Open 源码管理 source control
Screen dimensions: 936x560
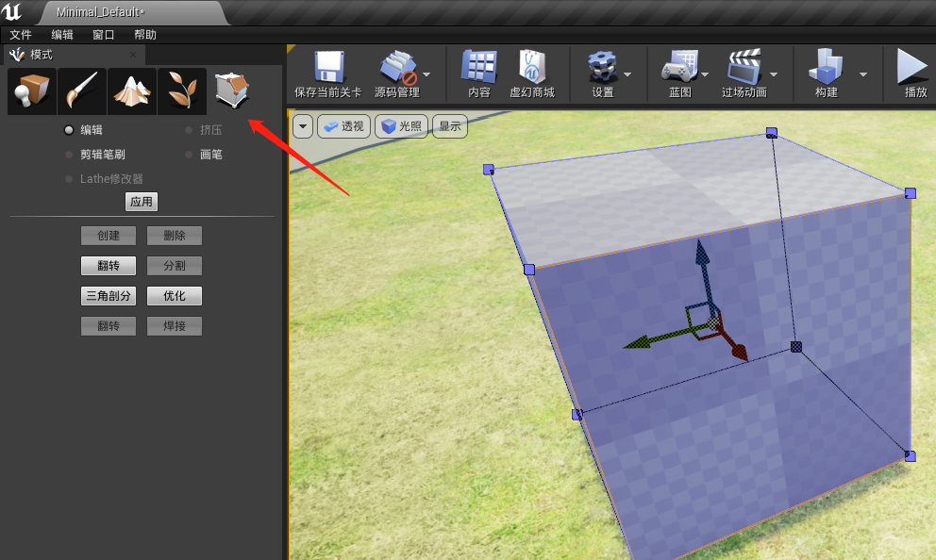coord(397,74)
